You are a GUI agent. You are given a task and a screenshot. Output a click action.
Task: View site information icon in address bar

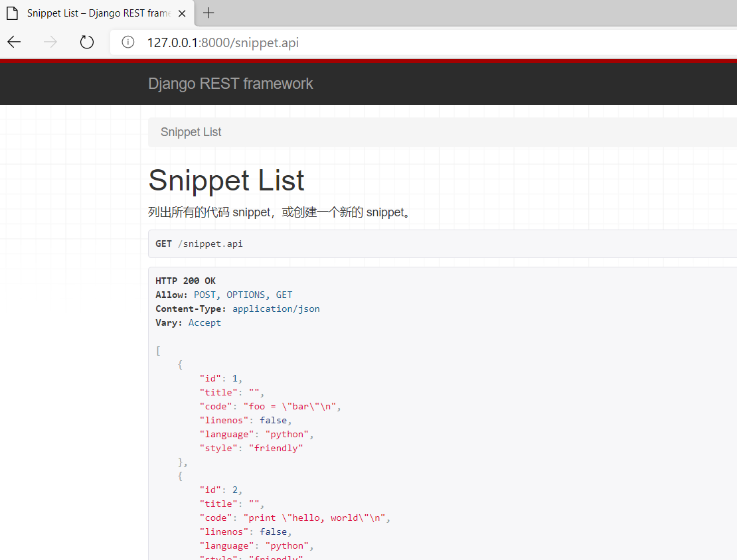coord(128,42)
